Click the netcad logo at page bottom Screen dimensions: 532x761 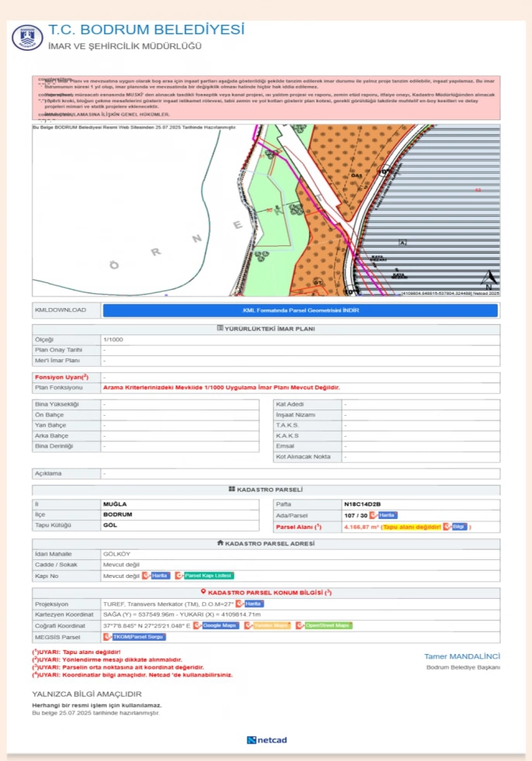click(266, 739)
